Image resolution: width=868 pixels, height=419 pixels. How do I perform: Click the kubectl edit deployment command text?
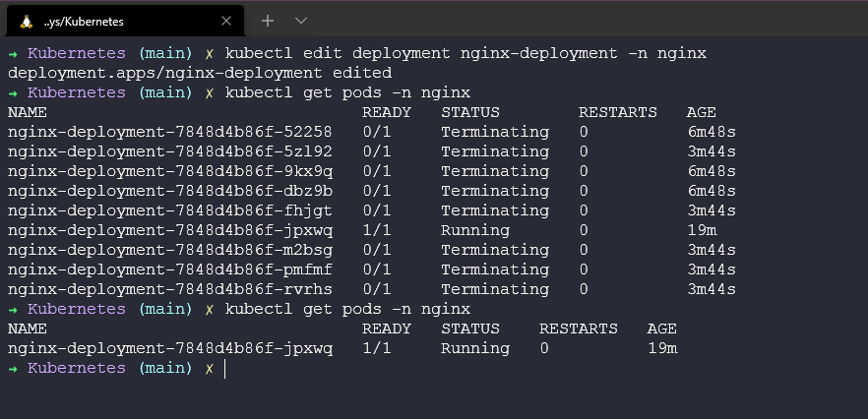tap(465, 53)
